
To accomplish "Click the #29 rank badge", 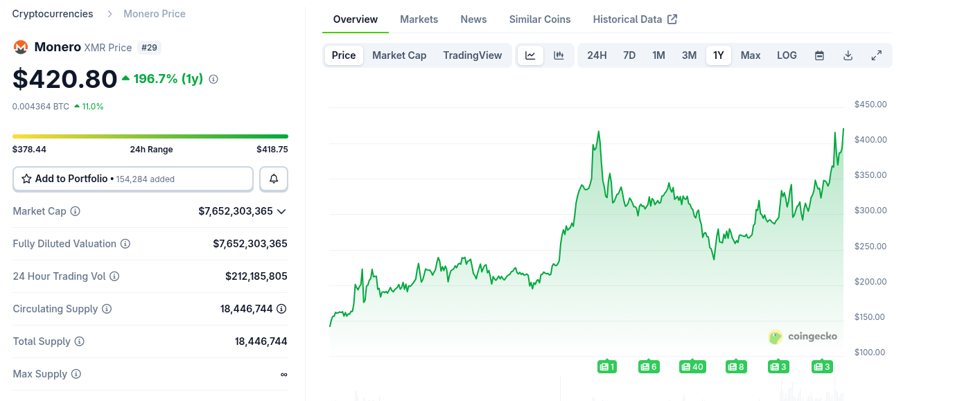I will click(149, 47).
